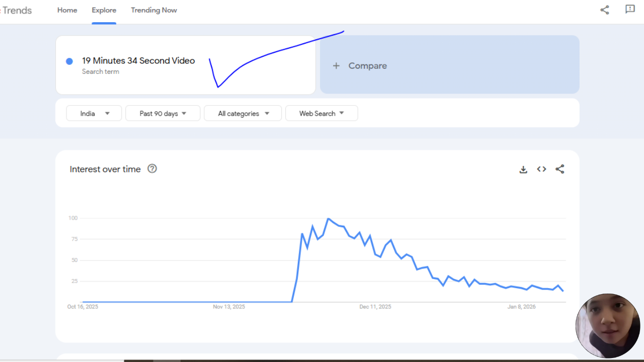Download the Interest over time chart as CSV

(x=523, y=169)
